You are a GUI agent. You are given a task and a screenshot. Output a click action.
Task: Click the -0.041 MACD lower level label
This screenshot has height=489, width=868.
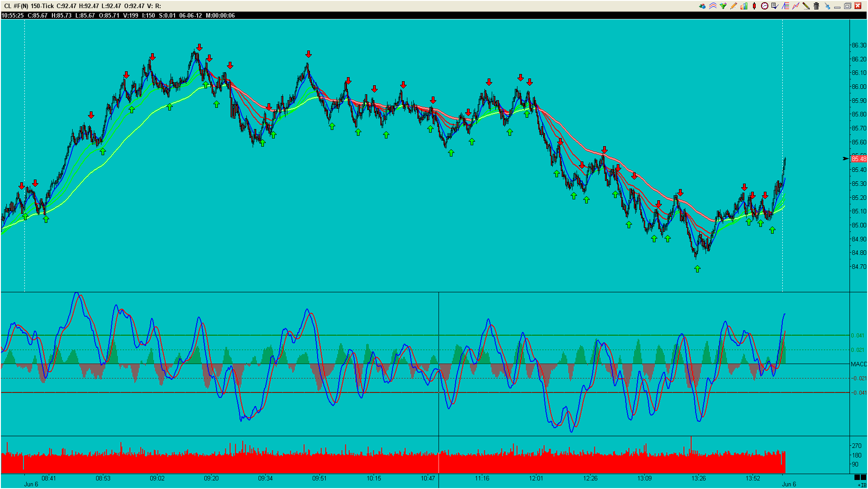[859, 393]
